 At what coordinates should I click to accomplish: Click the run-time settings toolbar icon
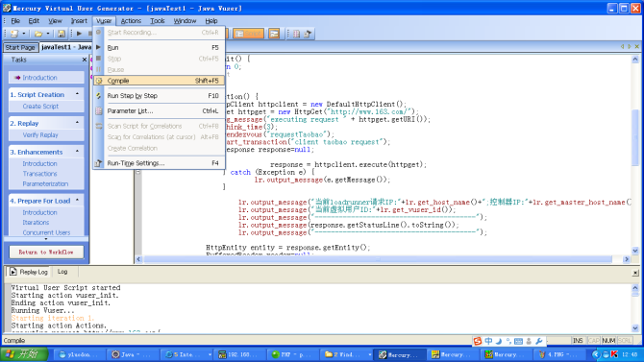308,34
